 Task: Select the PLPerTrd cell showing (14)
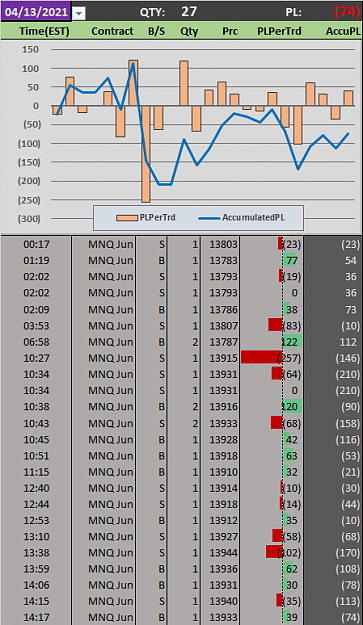pos(272,504)
